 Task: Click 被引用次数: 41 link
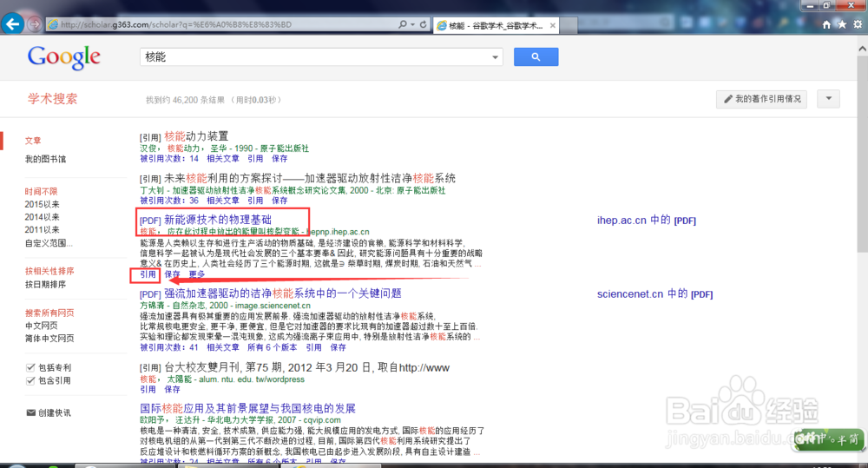pos(169,347)
